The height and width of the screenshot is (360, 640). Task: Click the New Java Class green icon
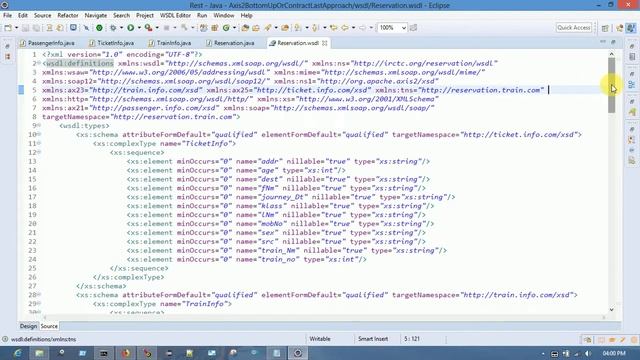click(226, 28)
